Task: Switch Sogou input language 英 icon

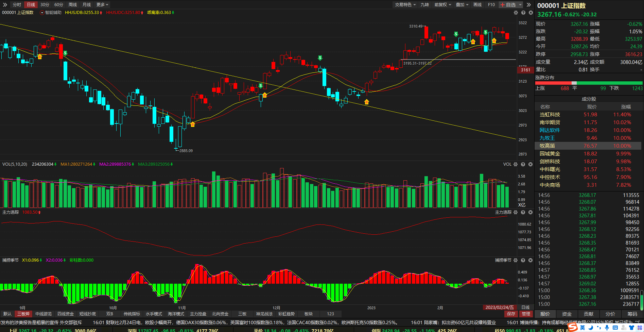Action: [582, 328]
